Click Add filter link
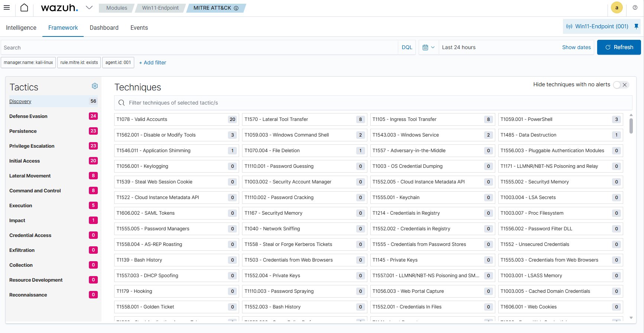644x333 pixels. pyautogui.click(x=152, y=63)
